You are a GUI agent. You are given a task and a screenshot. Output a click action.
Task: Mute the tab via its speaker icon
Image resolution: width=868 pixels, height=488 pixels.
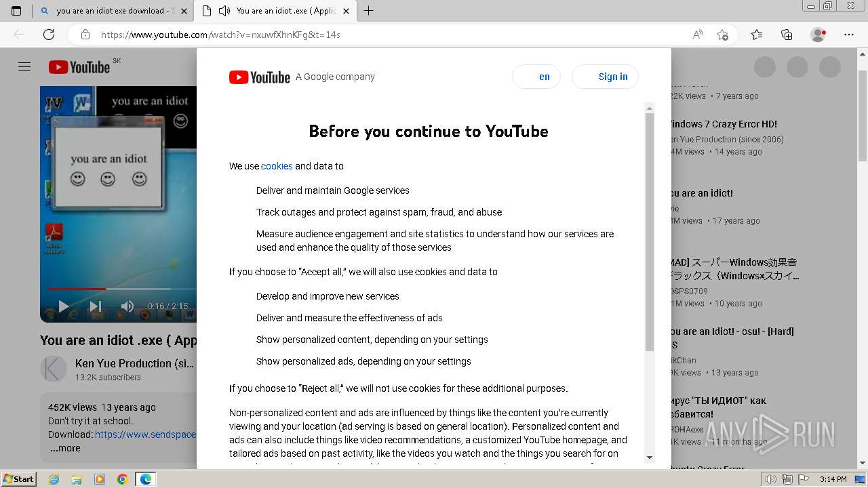pos(224,11)
